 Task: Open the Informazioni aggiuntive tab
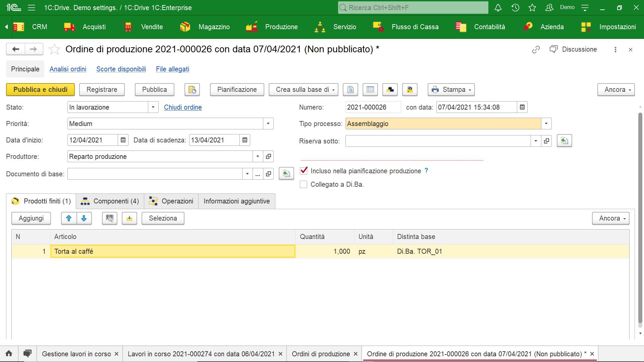click(237, 201)
